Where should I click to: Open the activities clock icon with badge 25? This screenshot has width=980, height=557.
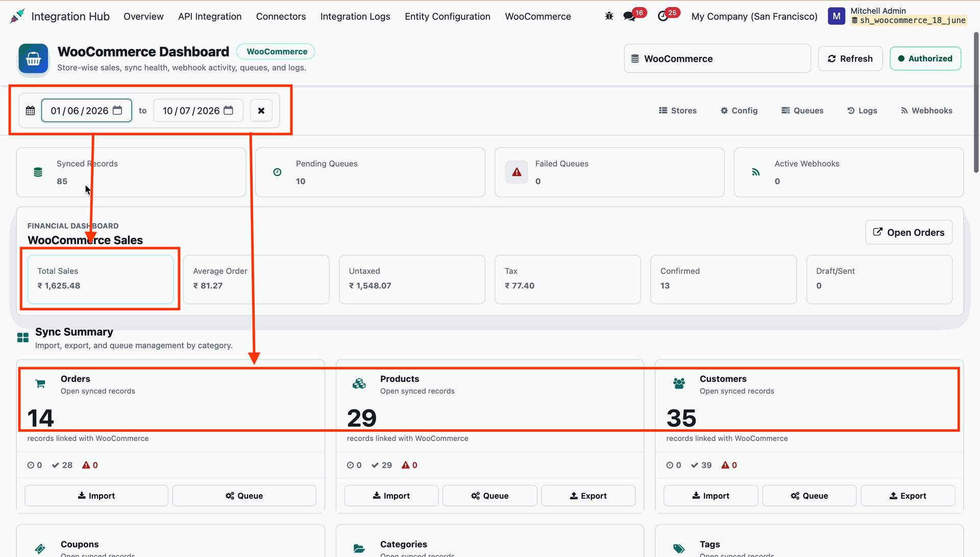(663, 16)
